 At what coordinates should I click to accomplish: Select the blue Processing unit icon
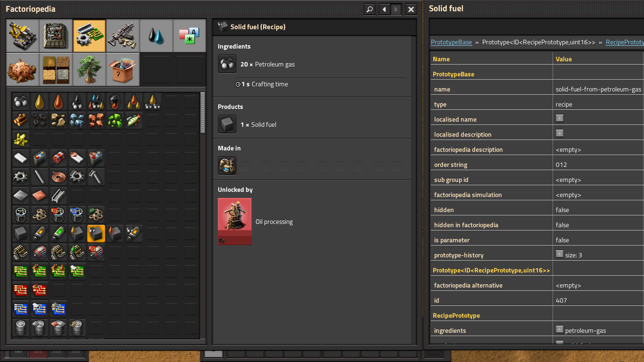point(21,309)
